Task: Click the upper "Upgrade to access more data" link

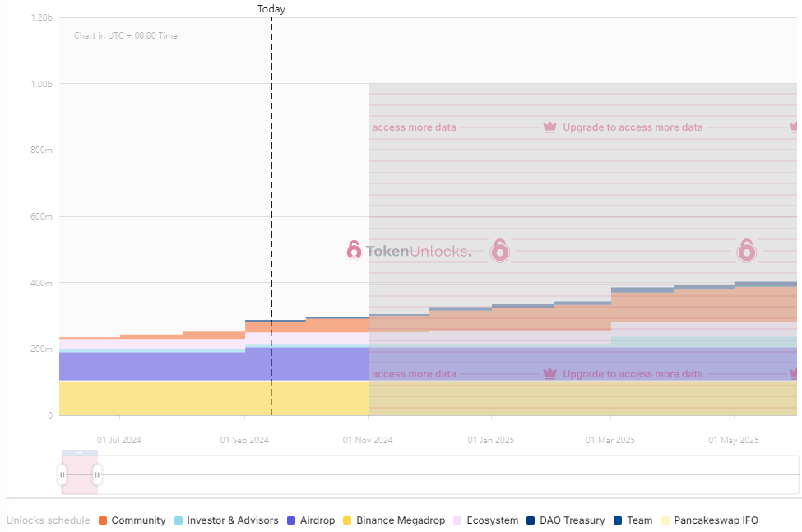Action: (633, 127)
